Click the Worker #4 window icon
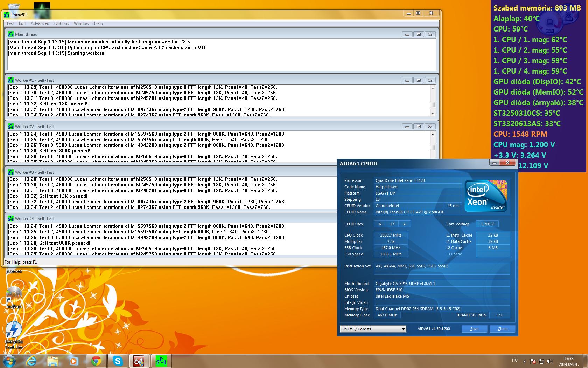This screenshot has width=588, height=368. (x=11, y=218)
